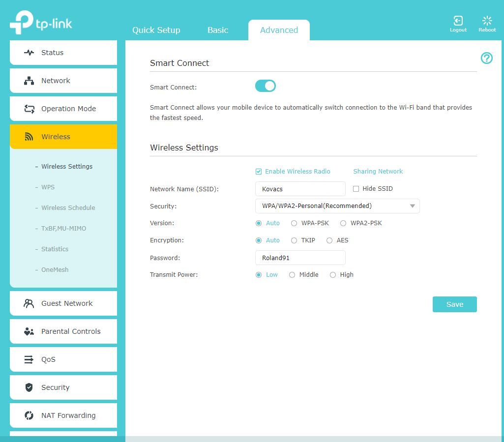Select AES encryption radio button
The image size is (504, 442).
(x=329, y=240)
